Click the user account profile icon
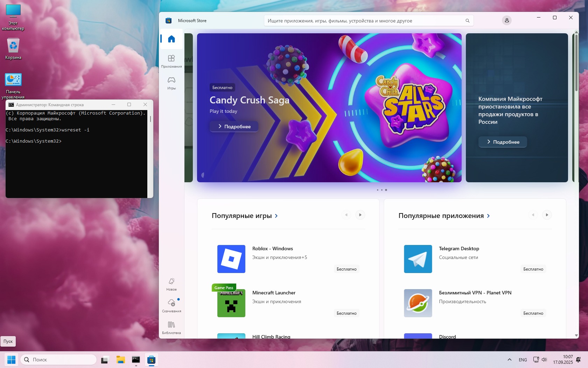Viewport: 588px width, 368px height. pyautogui.click(x=506, y=21)
